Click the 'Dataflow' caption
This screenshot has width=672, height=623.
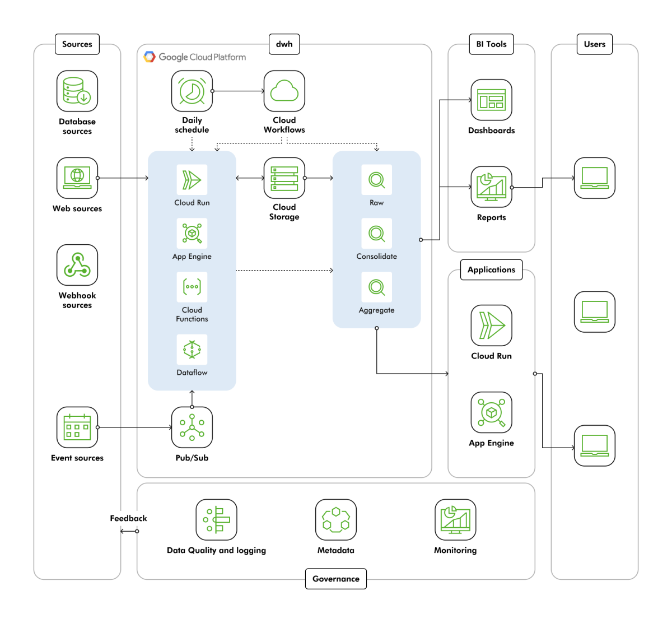(192, 372)
